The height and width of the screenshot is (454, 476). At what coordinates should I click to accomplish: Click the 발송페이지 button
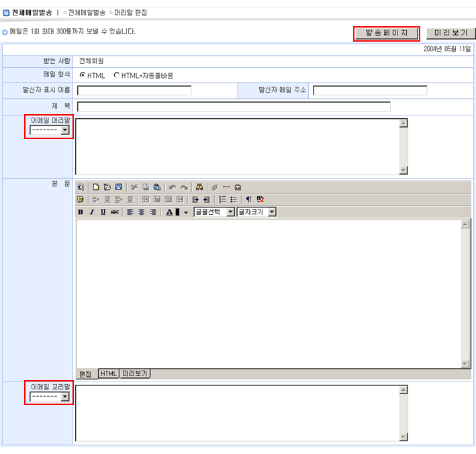pyautogui.click(x=386, y=34)
